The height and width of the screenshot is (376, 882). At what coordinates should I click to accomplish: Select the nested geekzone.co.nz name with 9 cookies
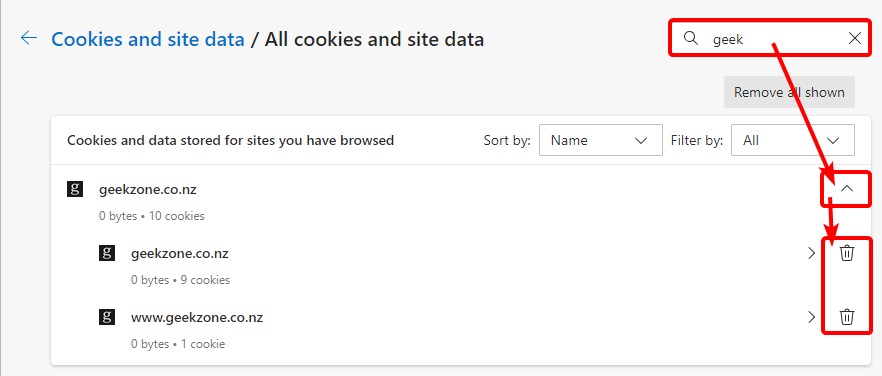[x=179, y=254]
